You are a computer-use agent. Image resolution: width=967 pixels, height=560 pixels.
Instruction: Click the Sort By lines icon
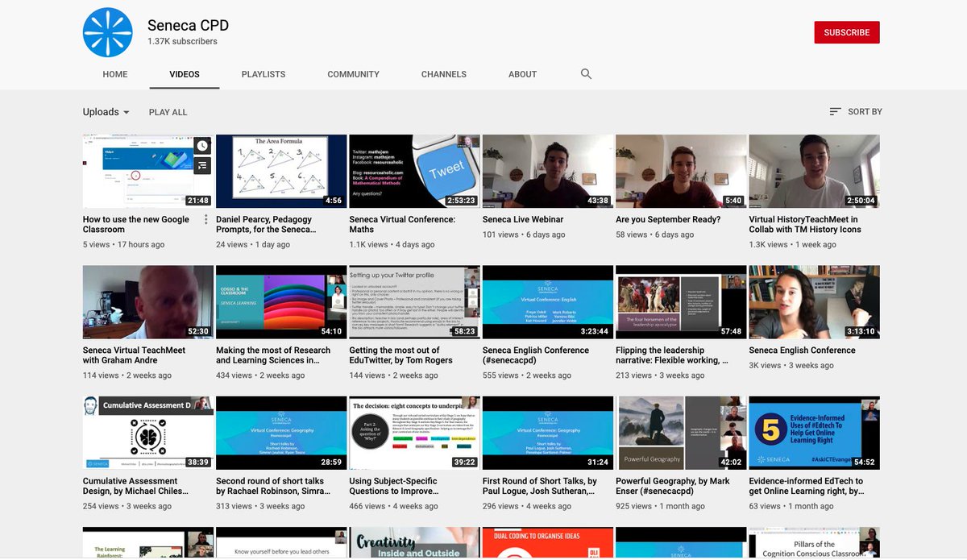836,112
